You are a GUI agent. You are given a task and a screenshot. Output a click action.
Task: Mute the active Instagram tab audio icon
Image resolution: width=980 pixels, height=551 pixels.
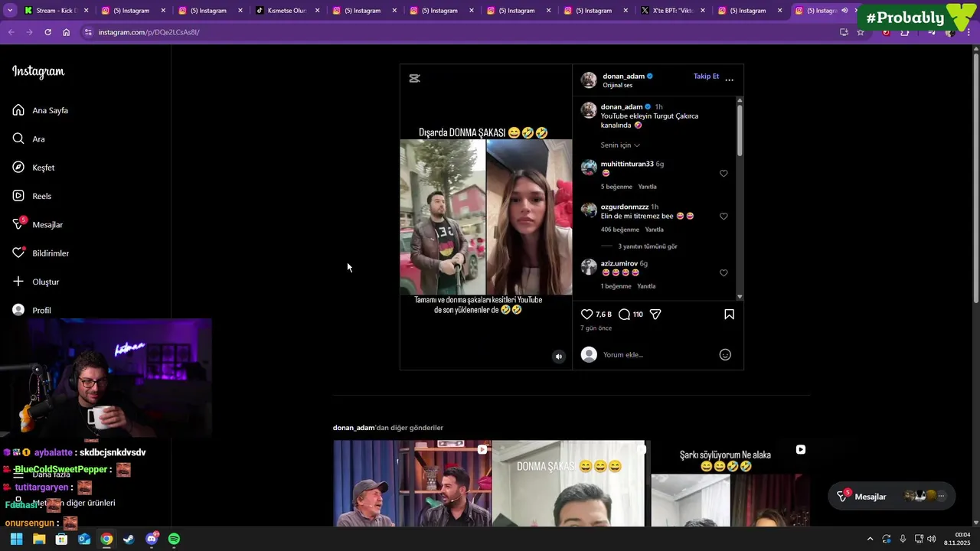(844, 11)
